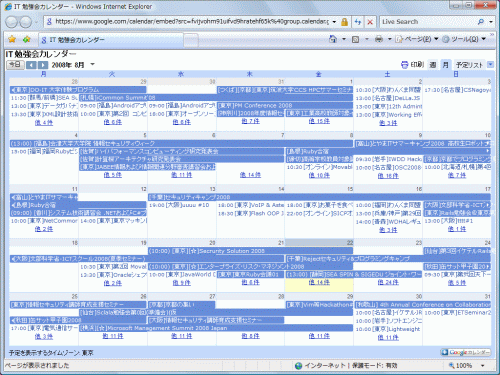
Task: Open the SEA SPIN & SIGEDU event
Action: click(354, 274)
